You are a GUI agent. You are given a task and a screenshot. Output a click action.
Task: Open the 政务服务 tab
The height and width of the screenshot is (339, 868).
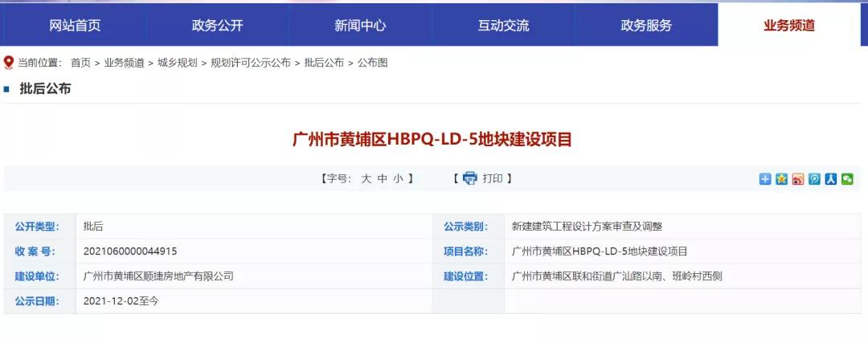pyautogui.click(x=646, y=25)
